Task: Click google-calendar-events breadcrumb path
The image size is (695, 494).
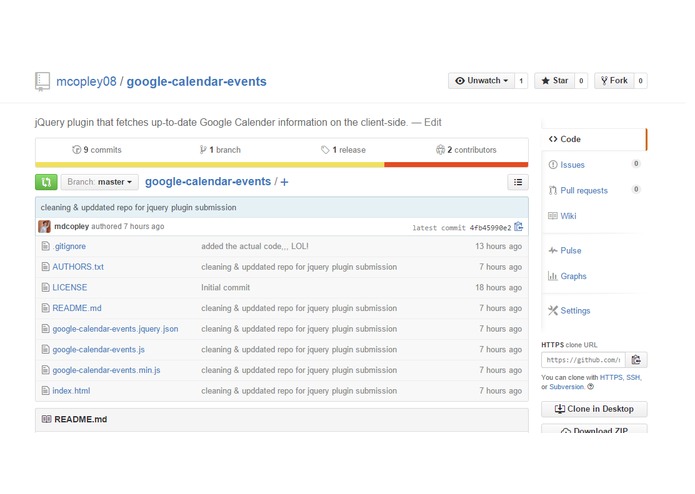Action: point(208,182)
